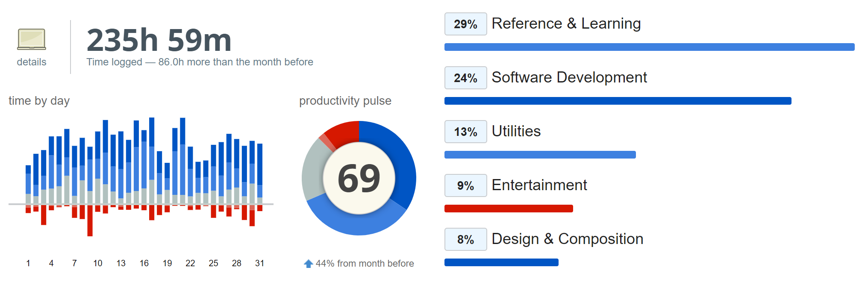Click the 29% badge for Reference & Learning
868x294 pixels.
coord(465,24)
